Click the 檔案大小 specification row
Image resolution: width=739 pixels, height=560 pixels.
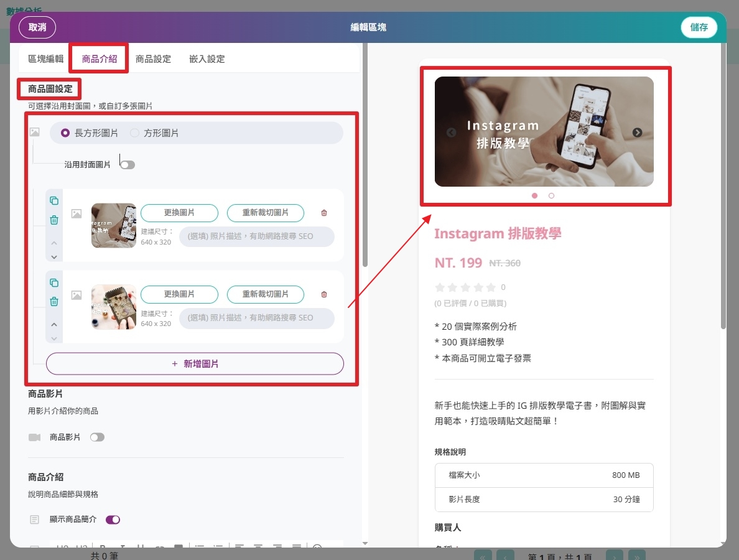[x=544, y=475]
